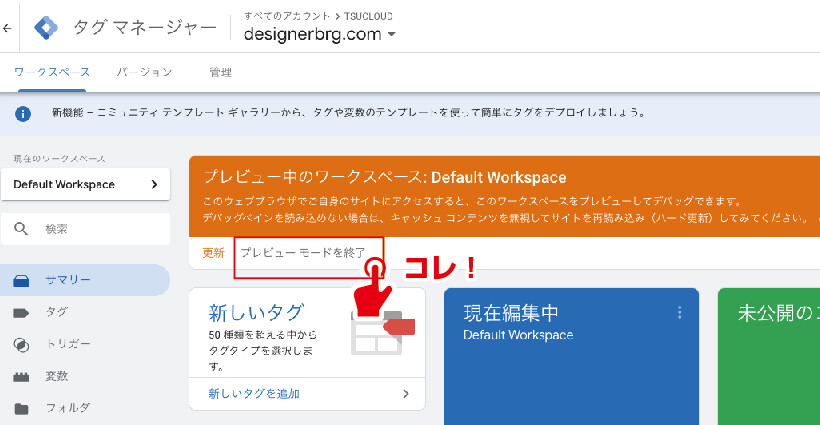820x425 pixels.
Task: Expand the Default Workspace selector
Action: point(85,184)
